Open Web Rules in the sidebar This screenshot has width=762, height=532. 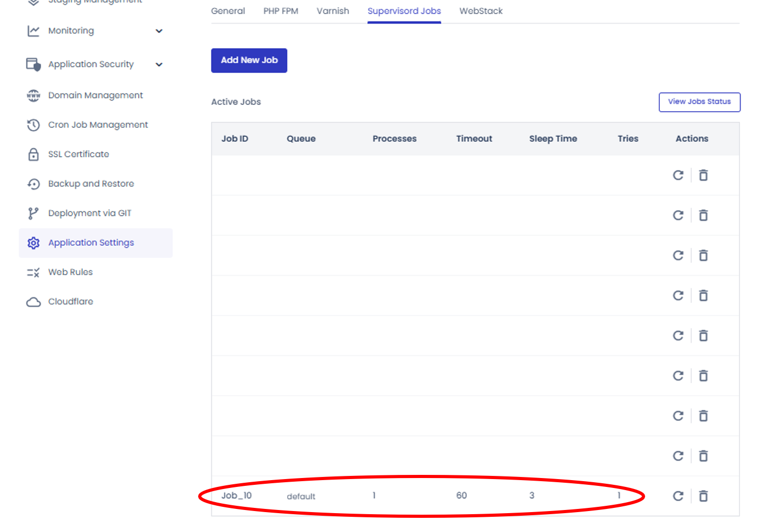(x=70, y=272)
